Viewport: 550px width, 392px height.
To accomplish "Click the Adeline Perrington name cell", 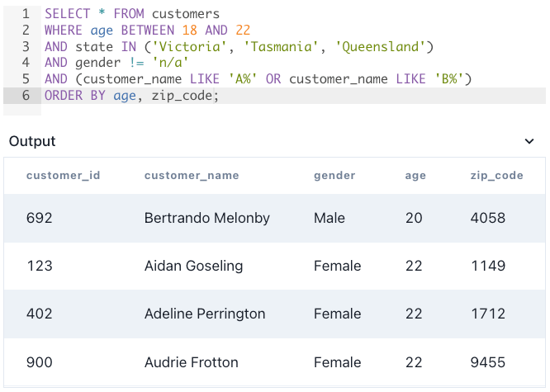I will click(205, 314).
